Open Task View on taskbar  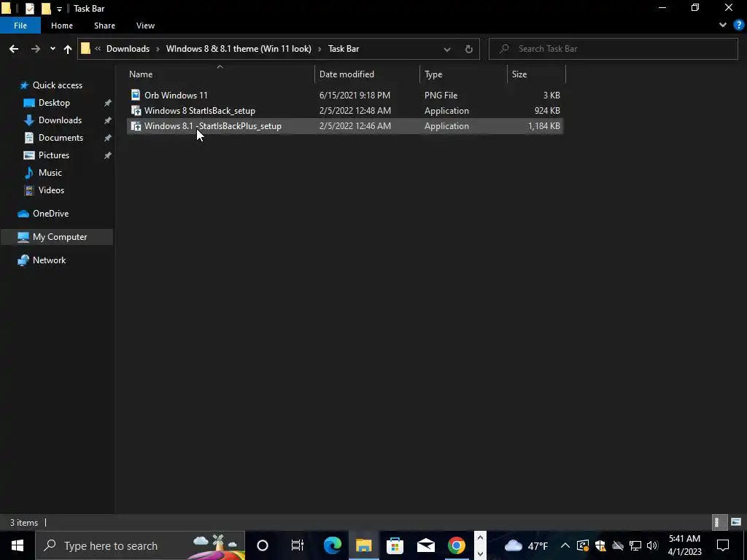(298, 545)
